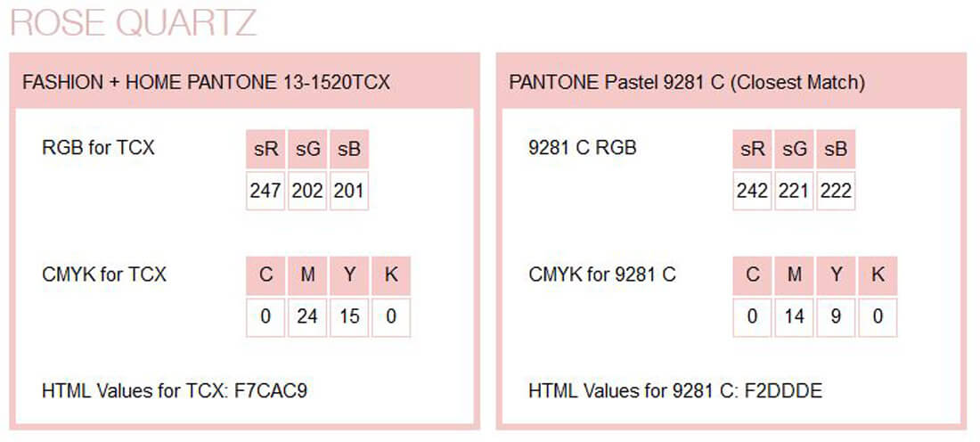
Task: Click the HTML value F7CAC9 text
Action: [271, 390]
